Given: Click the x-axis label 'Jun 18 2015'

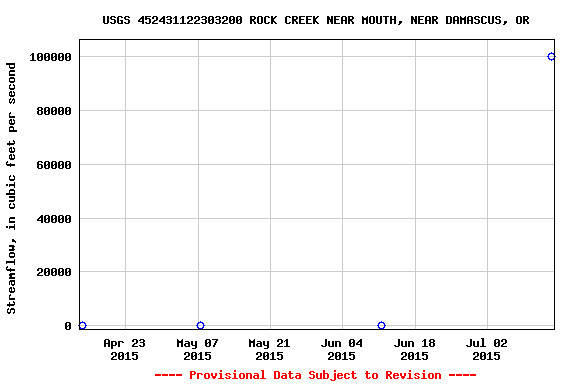Looking at the screenshot, I should click(x=415, y=349).
